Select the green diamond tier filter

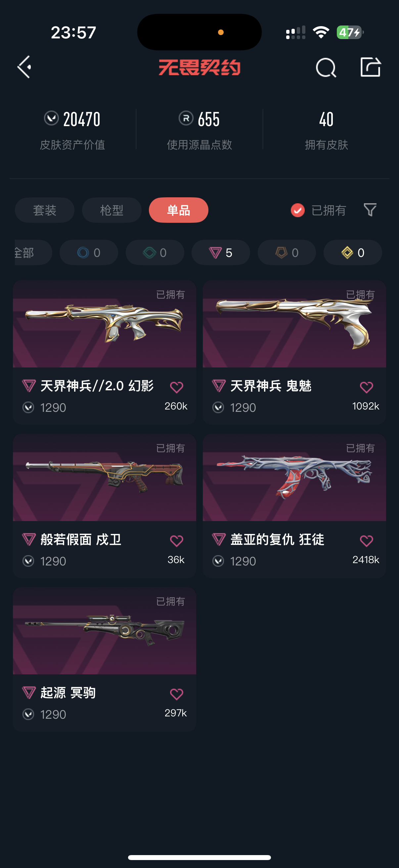click(x=155, y=252)
